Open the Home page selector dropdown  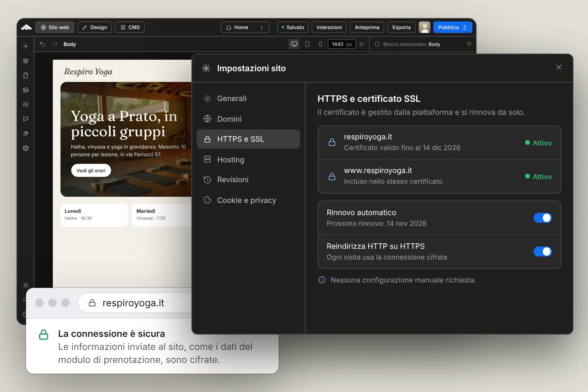click(245, 27)
